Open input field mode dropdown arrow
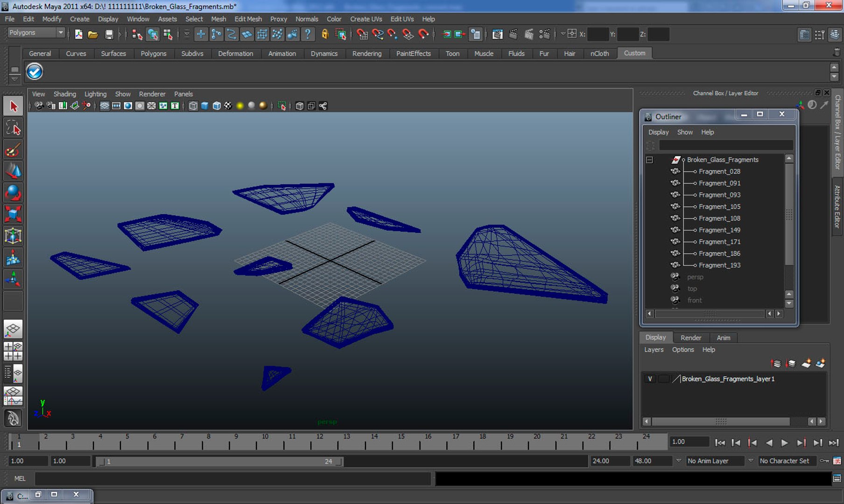Screen dimensions: 844x504 [x=563, y=34]
